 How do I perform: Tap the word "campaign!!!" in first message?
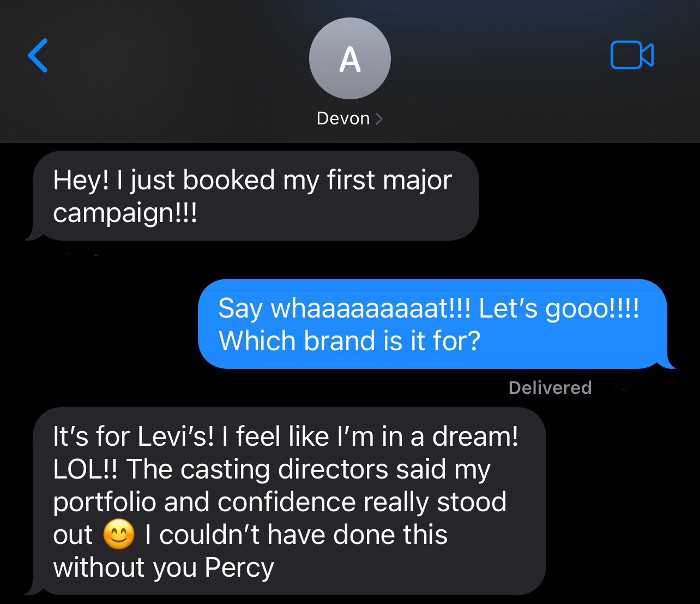pos(125,213)
